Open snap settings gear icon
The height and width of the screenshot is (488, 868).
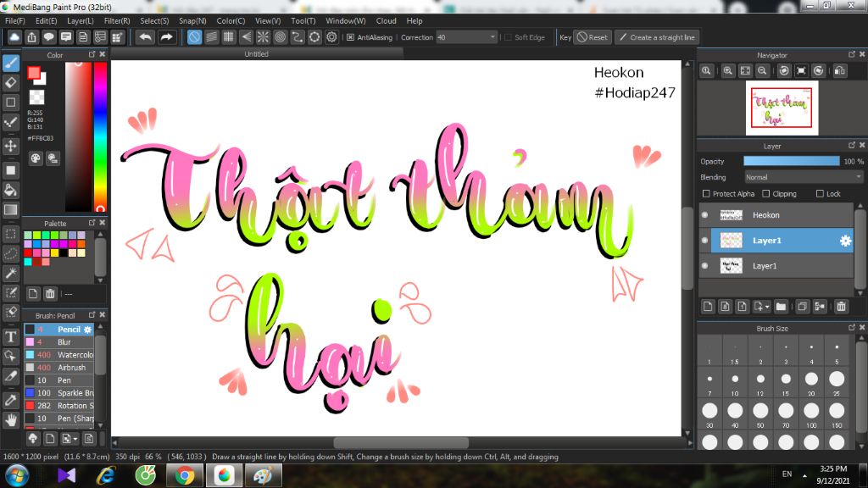[331, 37]
